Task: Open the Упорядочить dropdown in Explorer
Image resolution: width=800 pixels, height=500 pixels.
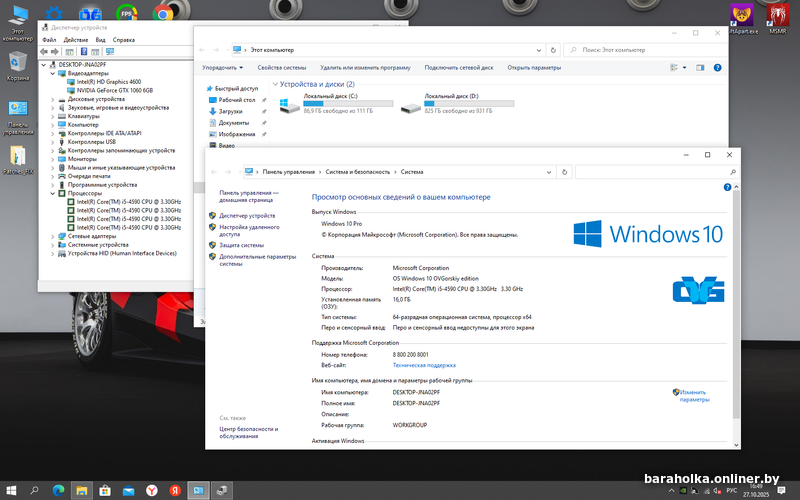Action: (x=222, y=68)
